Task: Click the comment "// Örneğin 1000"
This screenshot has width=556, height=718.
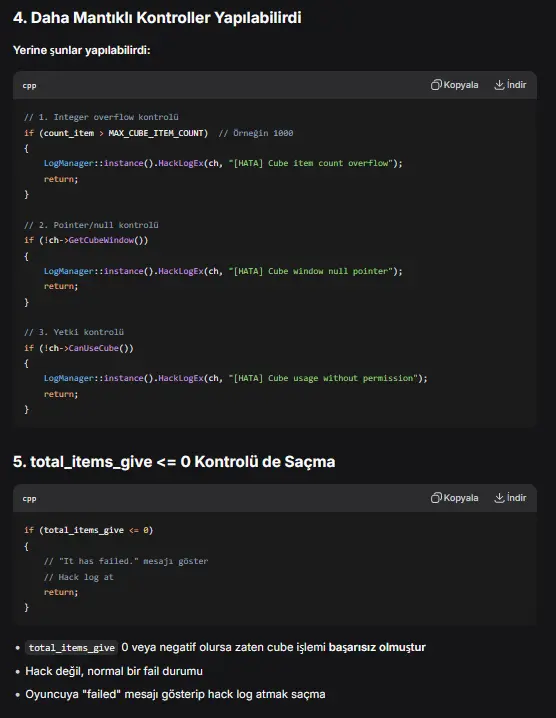Action: [256, 133]
